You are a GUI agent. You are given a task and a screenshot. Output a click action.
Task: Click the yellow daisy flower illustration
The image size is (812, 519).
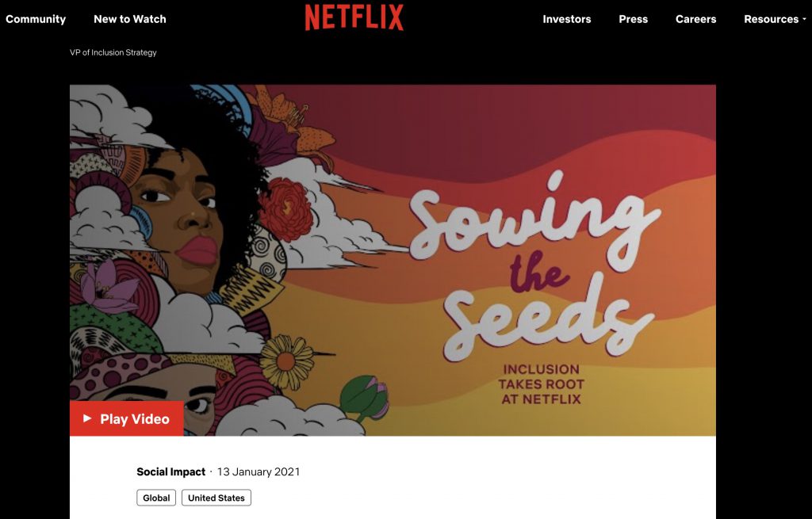pos(286,361)
